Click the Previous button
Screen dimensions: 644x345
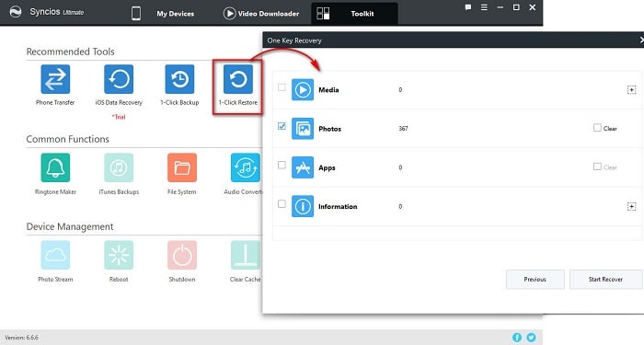(535, 280)
